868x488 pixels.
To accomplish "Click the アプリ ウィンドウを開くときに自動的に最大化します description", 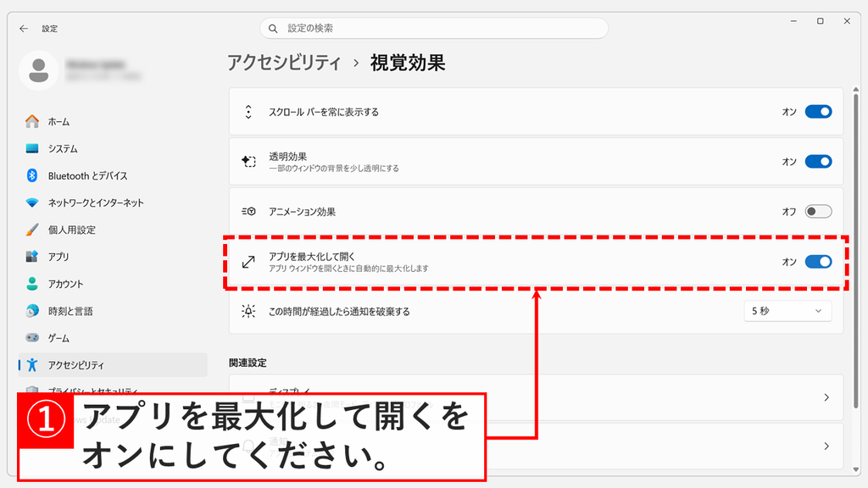I will tap(348, 269).
